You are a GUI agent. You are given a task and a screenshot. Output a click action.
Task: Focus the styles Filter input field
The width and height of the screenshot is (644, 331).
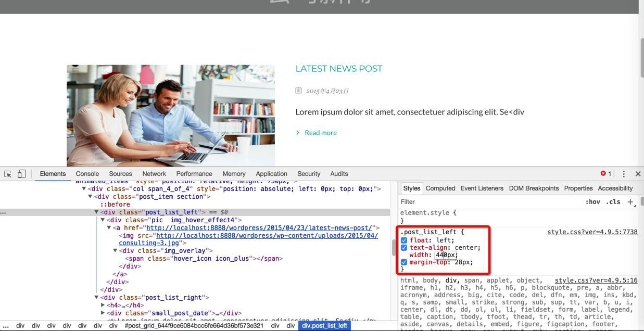point(489,202)
